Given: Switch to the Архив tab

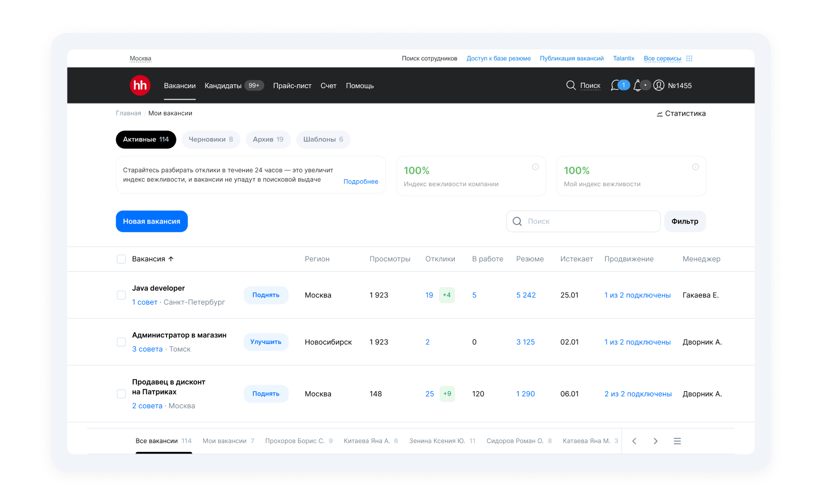Looking at the screenshot, I should [269, 140].
